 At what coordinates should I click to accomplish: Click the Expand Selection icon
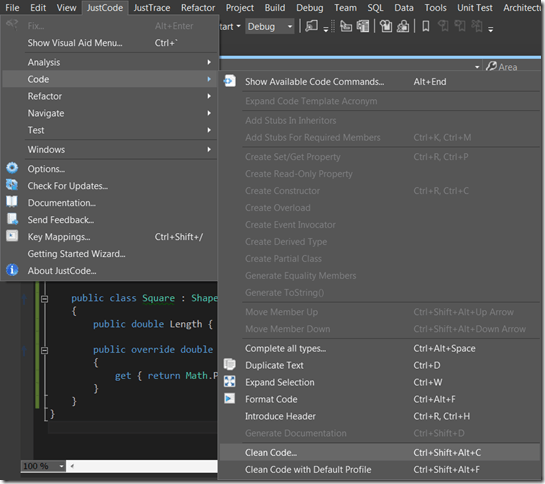229,381
